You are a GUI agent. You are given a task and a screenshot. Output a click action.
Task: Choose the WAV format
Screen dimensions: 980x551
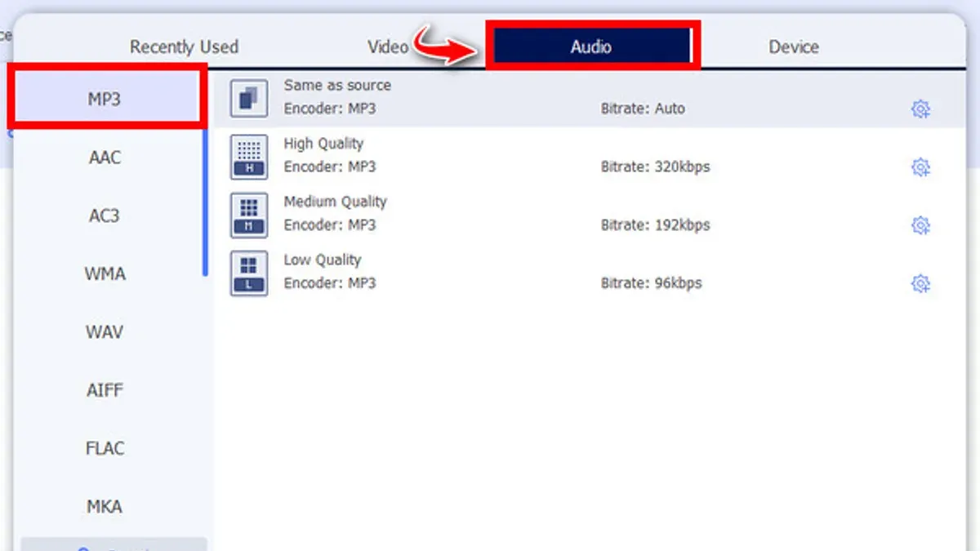(x=105, y=332)
